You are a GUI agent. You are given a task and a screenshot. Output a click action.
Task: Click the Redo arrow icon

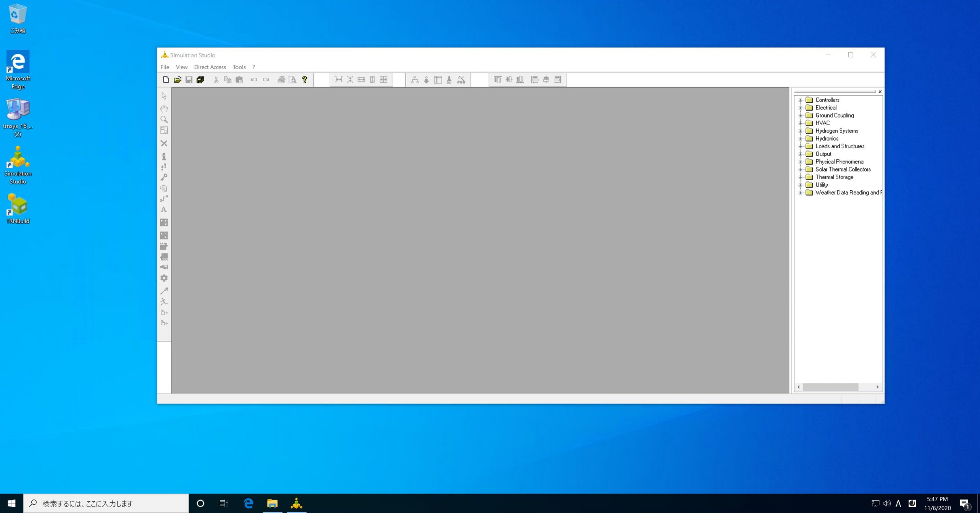click(266, 80)
